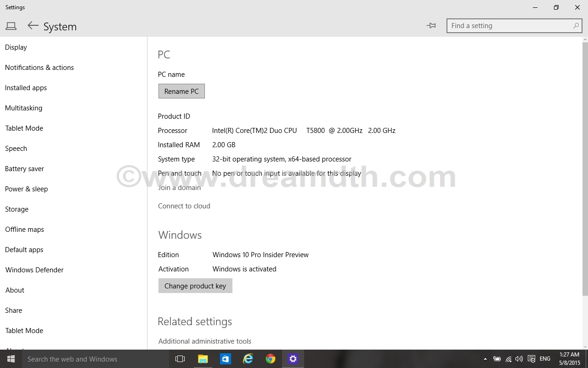Click the magnifier in Find a setting

pyautogui.click(x=576, y=26)
